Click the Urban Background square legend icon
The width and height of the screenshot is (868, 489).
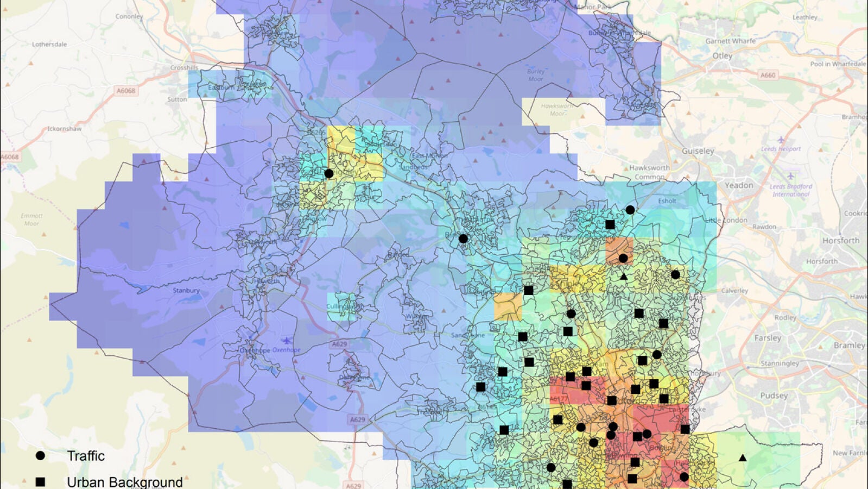coord(40,482)
